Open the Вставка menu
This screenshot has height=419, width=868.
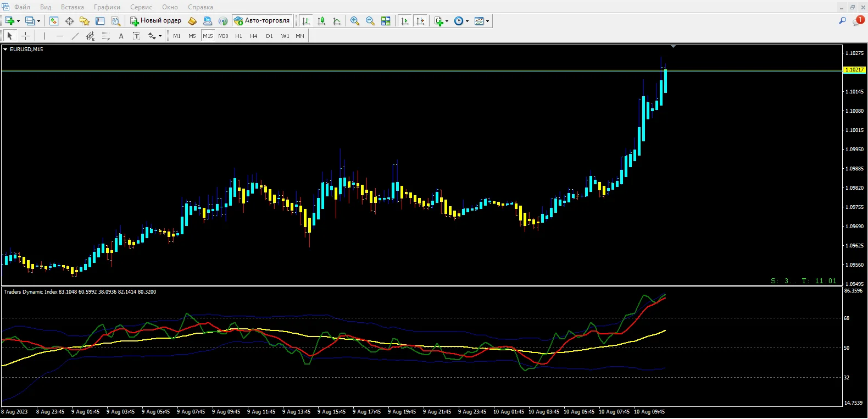click(73, 7)
